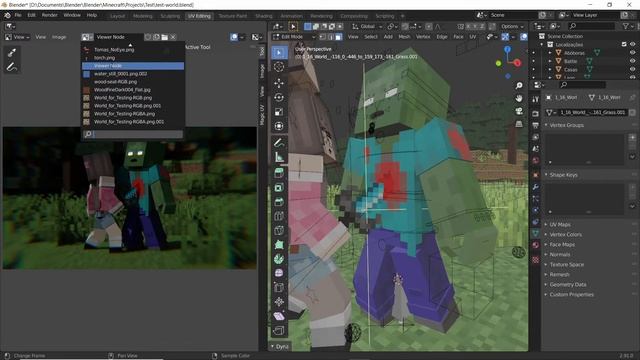
Task: Toggle Localizacbes collection visibility eye
Action: tap(632, 44)
